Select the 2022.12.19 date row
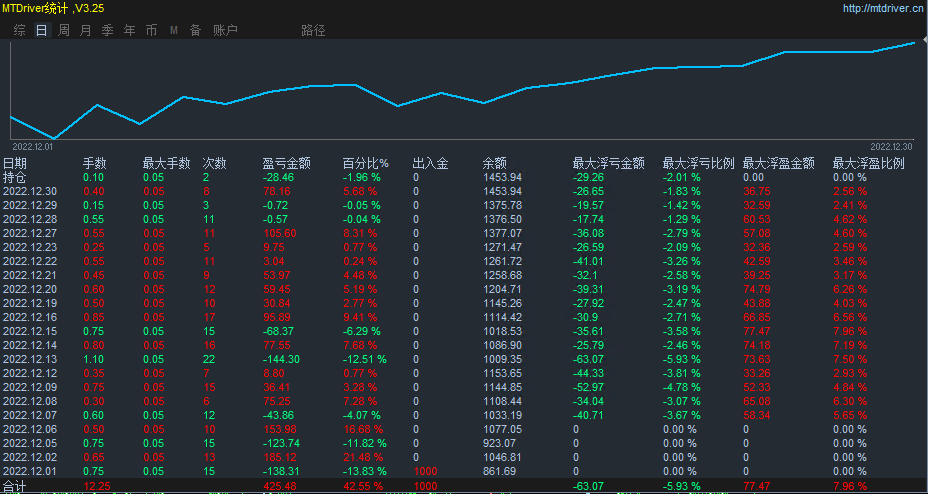 (30, 303)
